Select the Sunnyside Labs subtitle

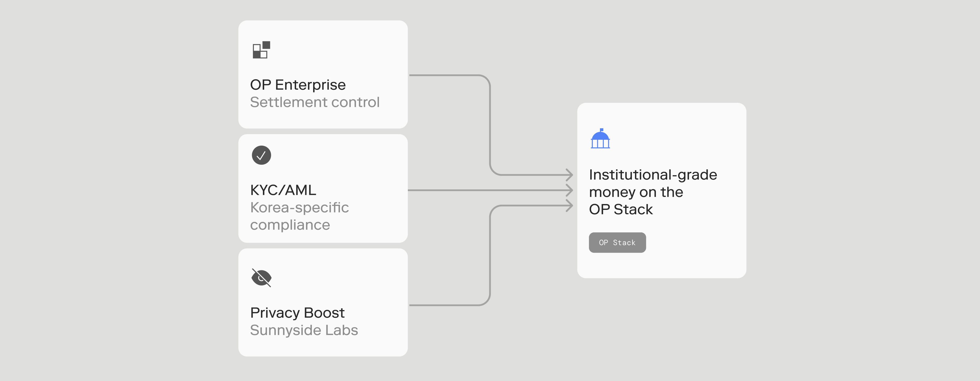304,330
